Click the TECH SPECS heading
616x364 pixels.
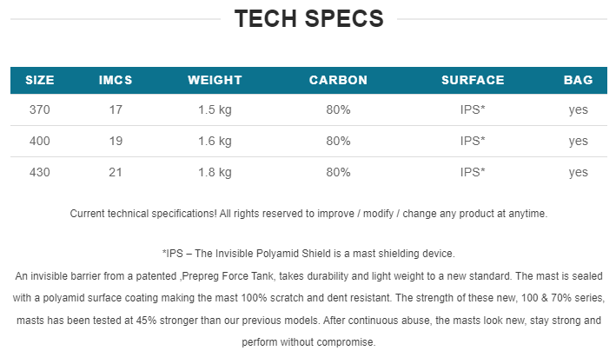308,18
